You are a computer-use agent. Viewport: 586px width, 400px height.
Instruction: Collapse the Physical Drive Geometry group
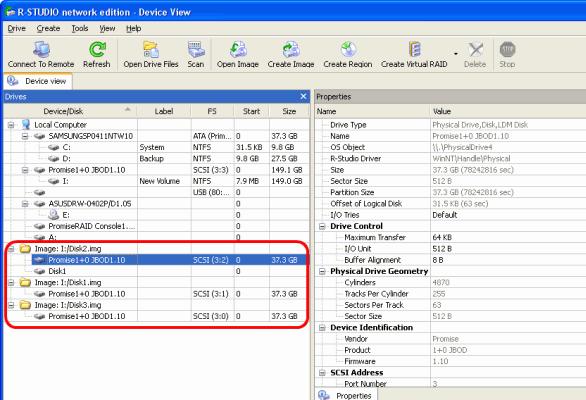[x=322, y=271]
